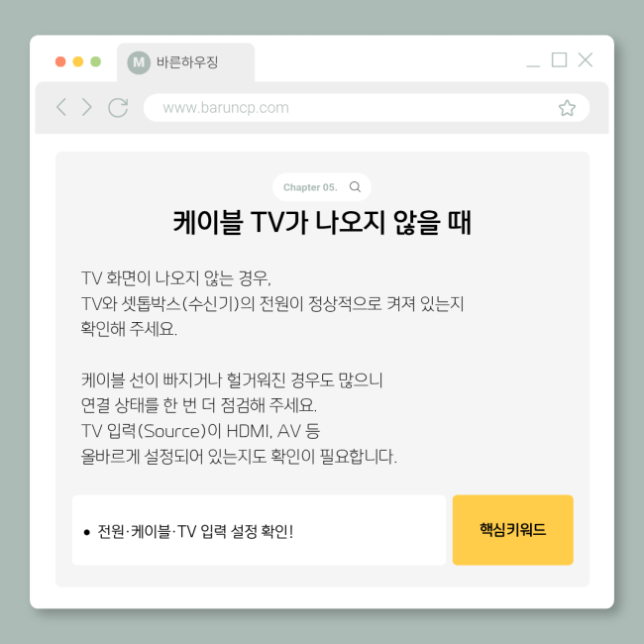
Task: Click the yellow traffic-light dot
Action: [x=78, y=61]
